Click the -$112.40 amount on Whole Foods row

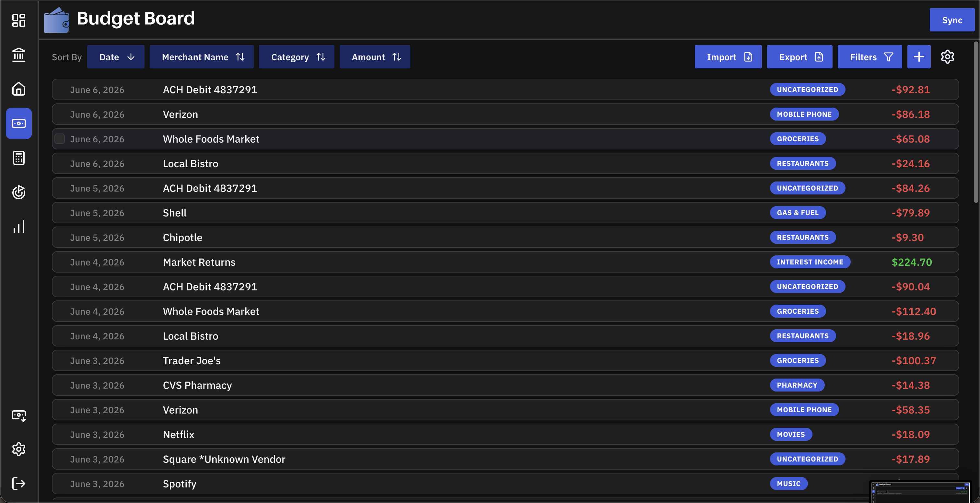coord(914,311)
